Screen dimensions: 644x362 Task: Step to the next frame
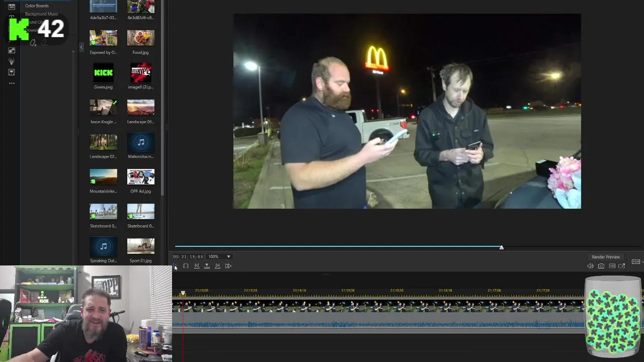tap(217, 266)
